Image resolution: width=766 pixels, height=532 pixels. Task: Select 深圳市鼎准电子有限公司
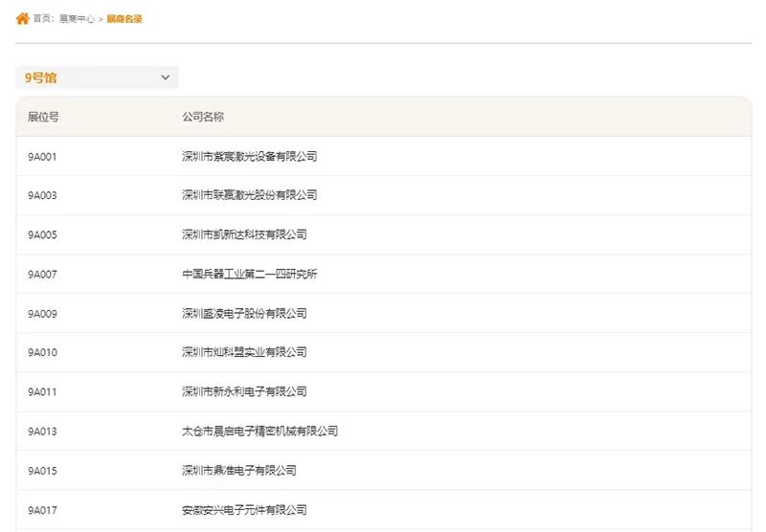coord(238,471)
